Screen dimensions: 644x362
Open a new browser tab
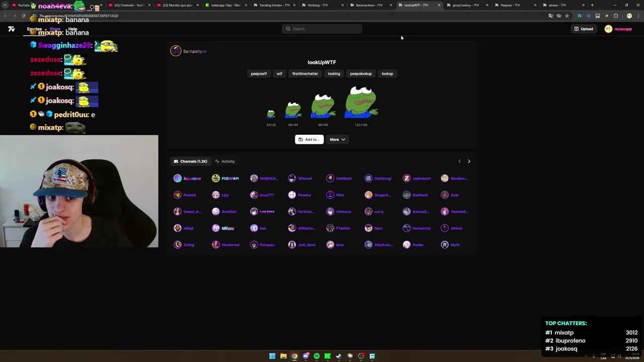[x=592, y=5]
